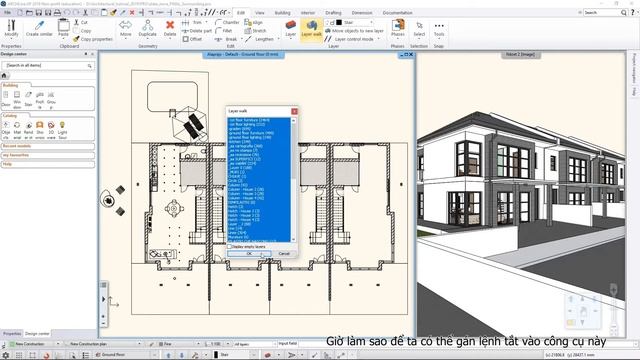Select the Delete part tool

click(197, 31)
